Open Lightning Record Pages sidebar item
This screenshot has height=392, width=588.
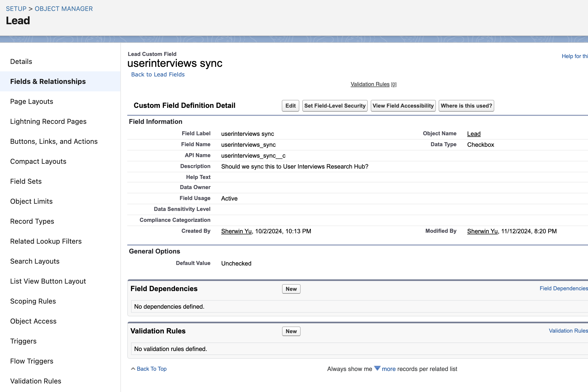point(48,121)
